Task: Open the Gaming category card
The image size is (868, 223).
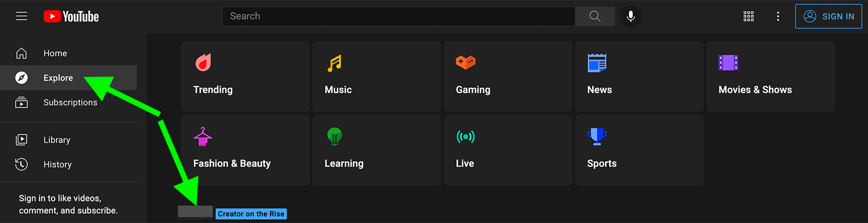Action: [508, 77]
